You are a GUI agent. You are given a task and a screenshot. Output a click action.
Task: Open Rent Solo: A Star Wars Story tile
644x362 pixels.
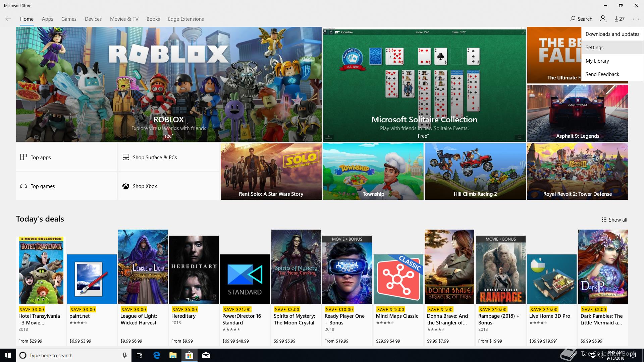coord(271,171)
